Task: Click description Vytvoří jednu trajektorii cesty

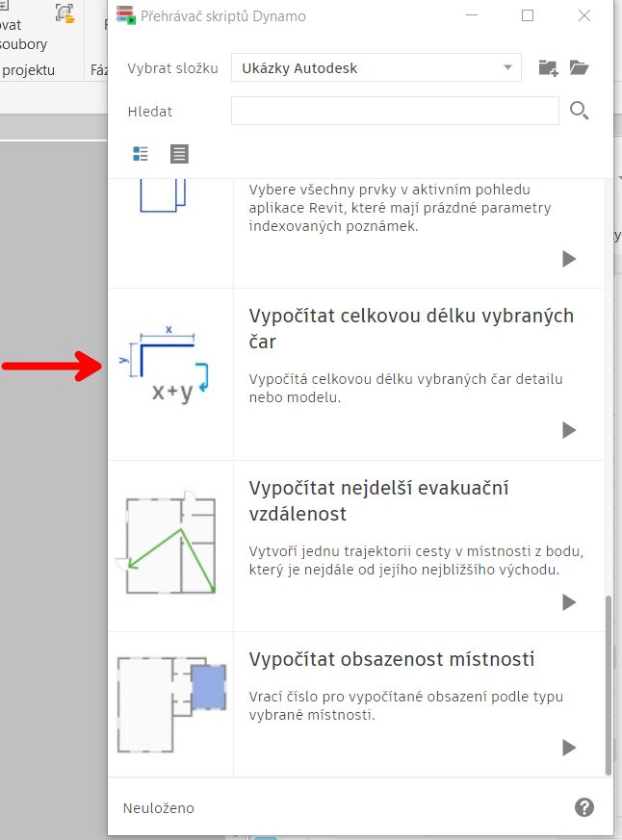Action: (416, 560)
